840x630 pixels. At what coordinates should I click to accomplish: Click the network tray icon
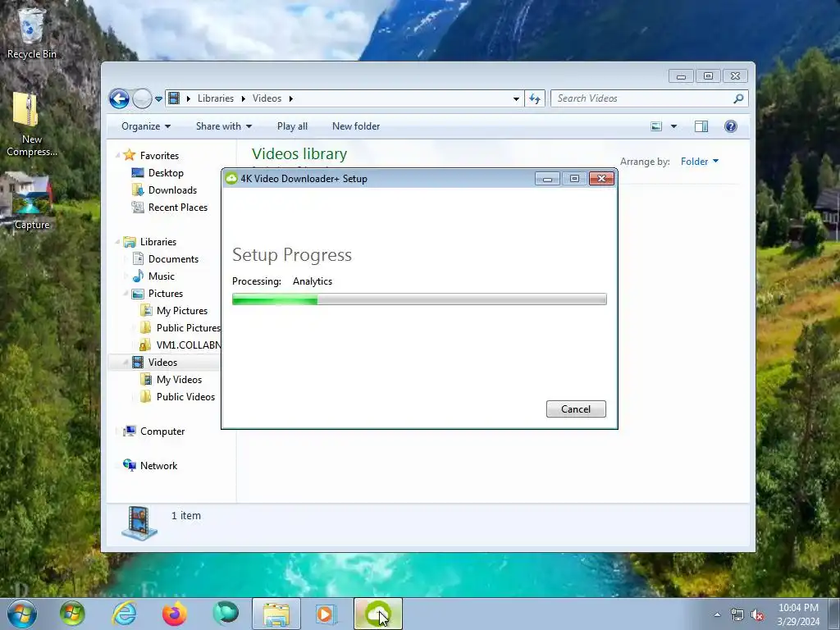click(737, 614)
